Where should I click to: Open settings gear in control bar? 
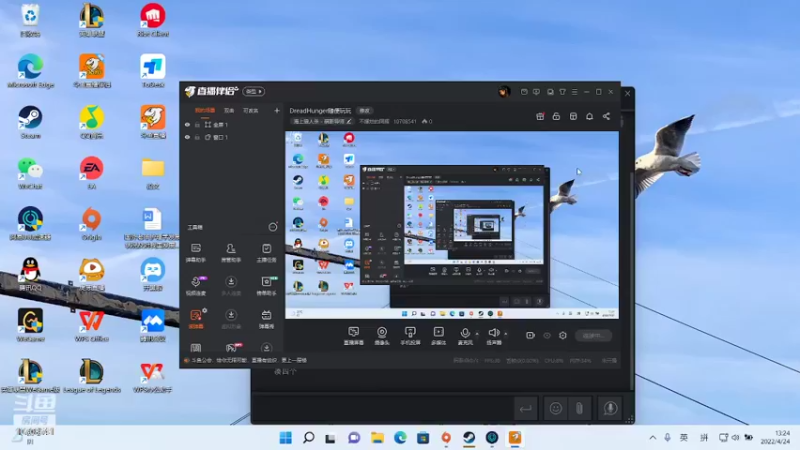click(x=563, y=335)
